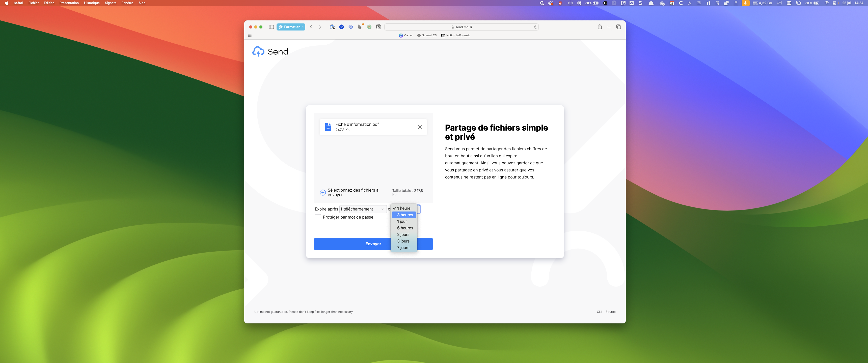Screen dimensions: 868x363
Task: Reload the send.mni.li page
Action: click(535, 27)
